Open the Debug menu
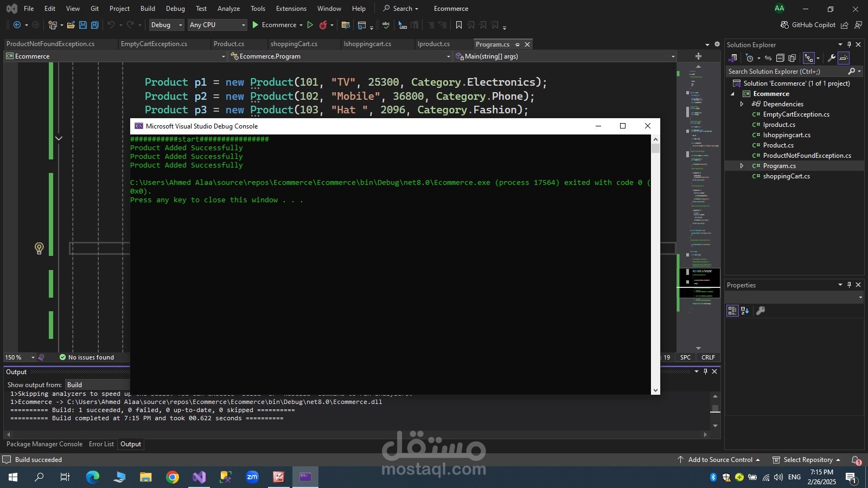The height and width of the screenshot is (488, 868). pyautogui.click(x=175, y=9)
